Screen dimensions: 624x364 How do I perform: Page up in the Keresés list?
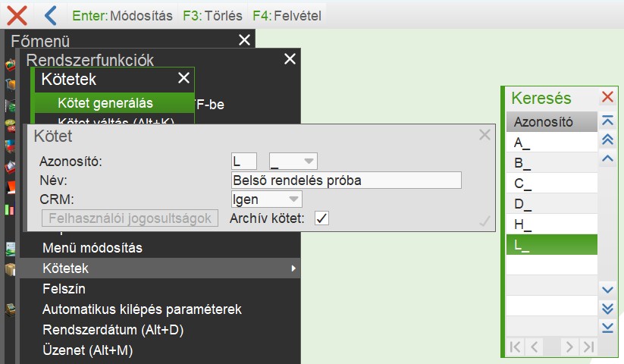(x=607, y=140)
